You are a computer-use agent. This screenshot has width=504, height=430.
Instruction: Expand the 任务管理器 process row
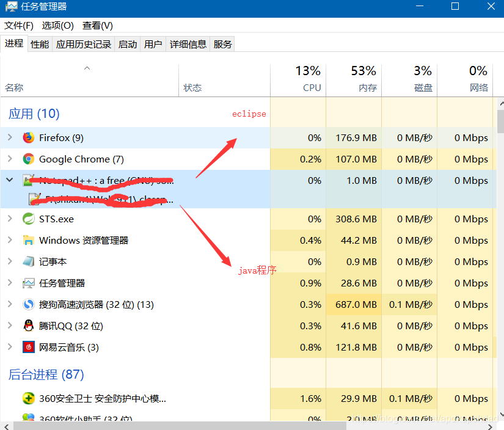pyautogui.click(x=10, y=283)
